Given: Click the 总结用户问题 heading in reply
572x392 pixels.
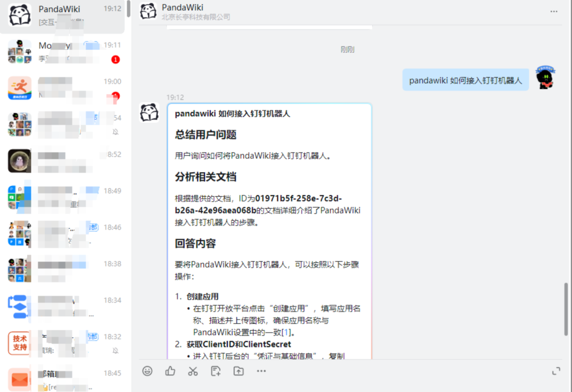Looking at the screenshot, I should click(205, 135).
